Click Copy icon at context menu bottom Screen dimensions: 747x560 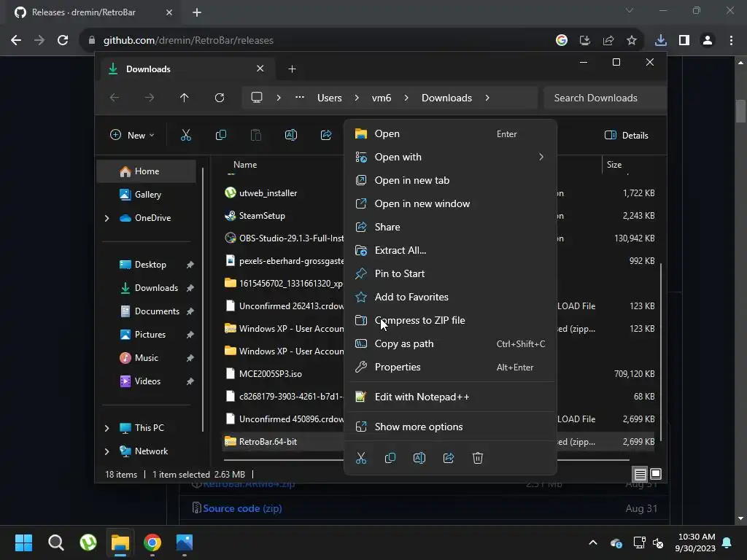(390, 458)
